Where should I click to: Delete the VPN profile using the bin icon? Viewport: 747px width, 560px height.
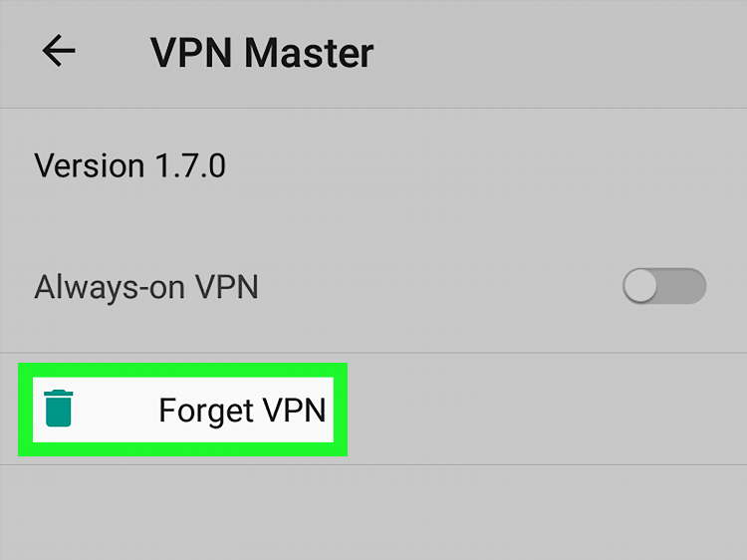click(58, 408)
